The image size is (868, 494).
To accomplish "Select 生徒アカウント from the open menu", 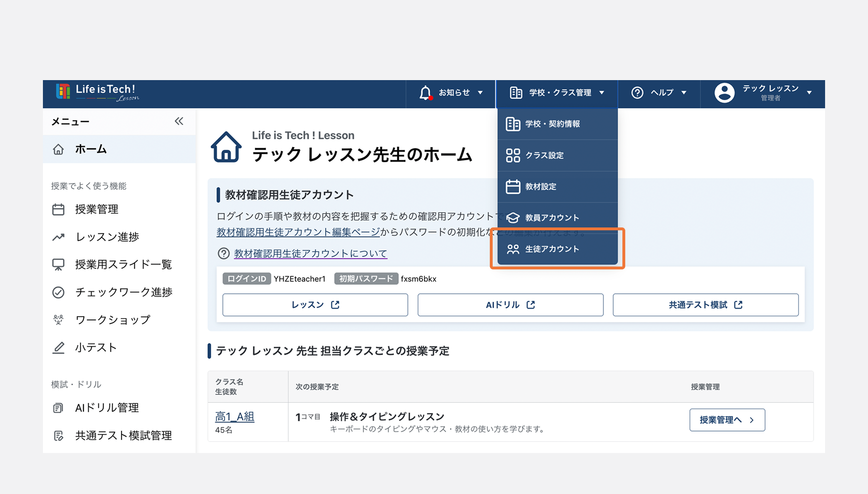I will pos(552,248).
